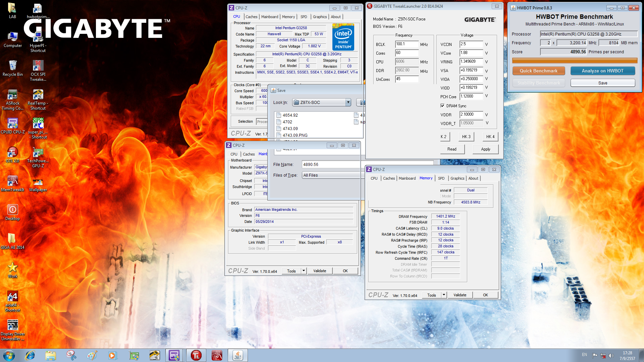Launch OCX SPI Tweaker desktop icon
Image resolution: width=644 pixels, height=362 pixels.
pyautogui.click(x=38, y=71)
